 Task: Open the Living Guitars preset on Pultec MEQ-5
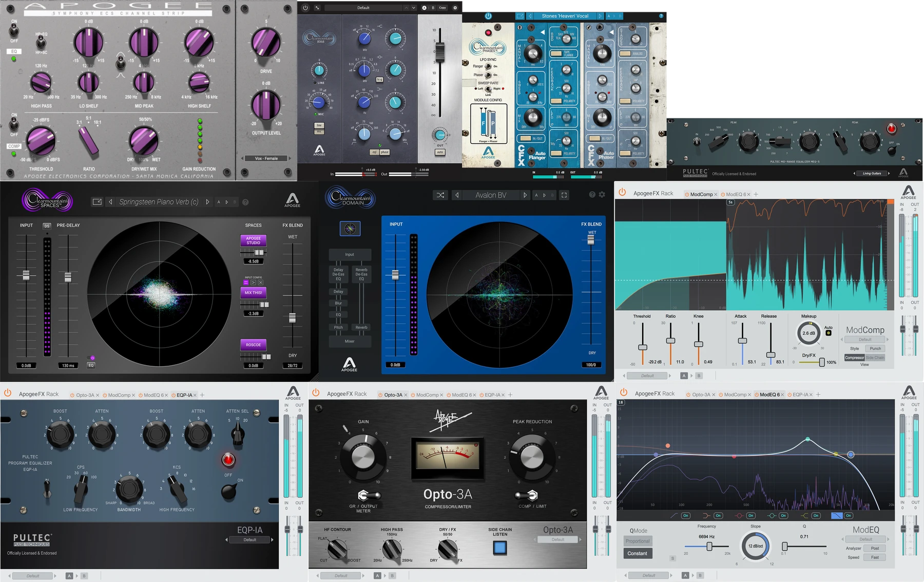pos(872,173)
